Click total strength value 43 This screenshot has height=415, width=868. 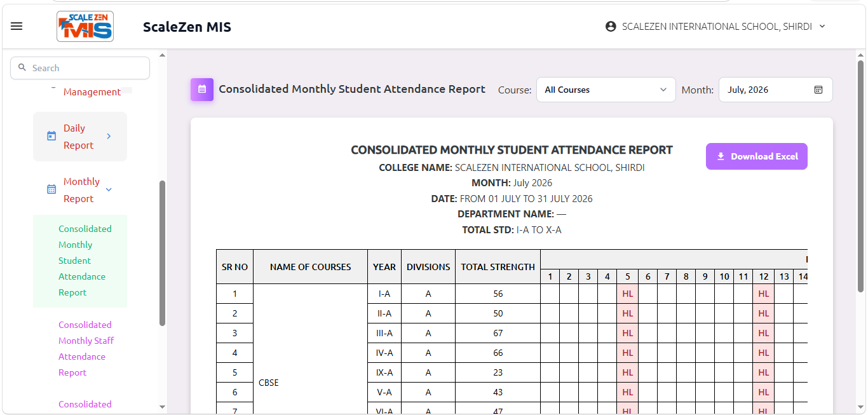[x=498, y=392]
